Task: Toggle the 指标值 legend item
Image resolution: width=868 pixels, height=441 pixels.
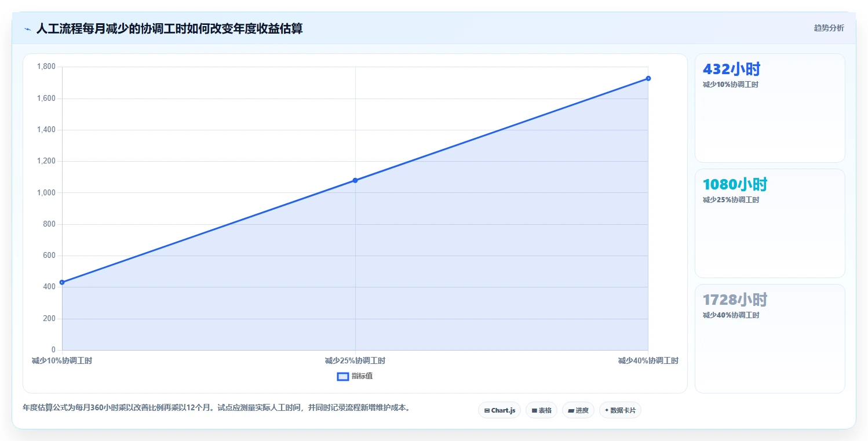Action: tap(355, 376)
